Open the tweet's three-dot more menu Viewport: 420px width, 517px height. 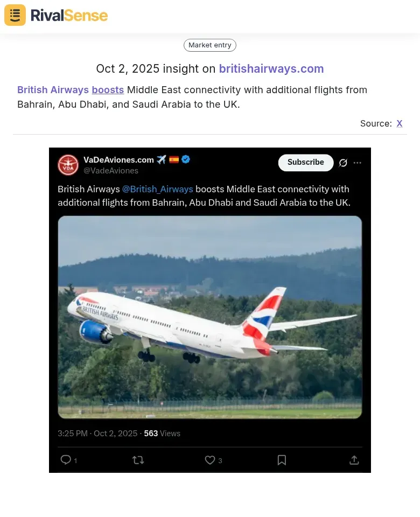click(x=358, y=163)
